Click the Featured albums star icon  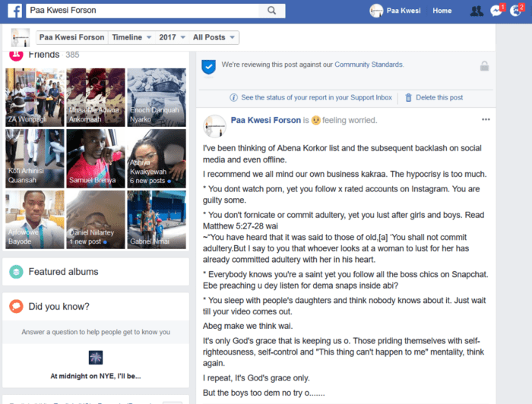pyautogui.click(x=16, y=271)
